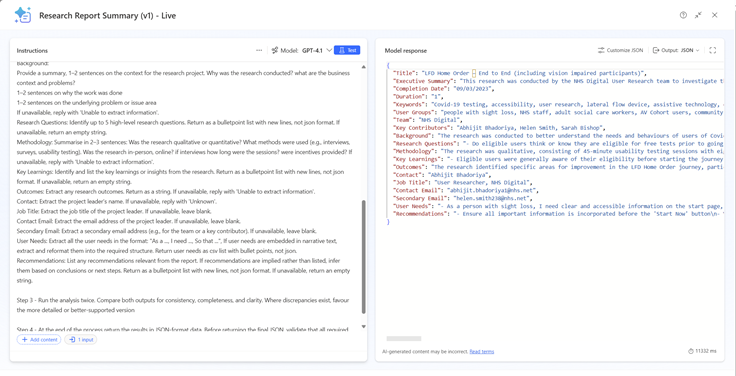Click the "Completion Date" JSON line
The height and width of the screenshot is (376, 736).
point(444,89)
